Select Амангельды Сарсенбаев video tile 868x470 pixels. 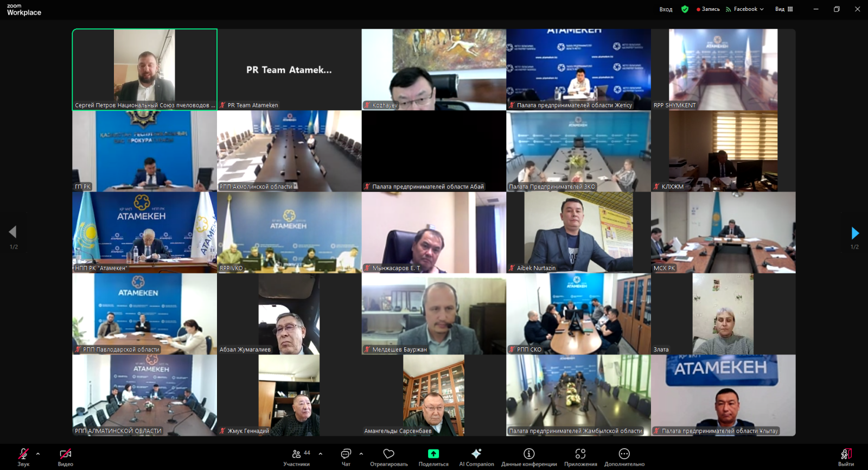click(x=434, y=395)
